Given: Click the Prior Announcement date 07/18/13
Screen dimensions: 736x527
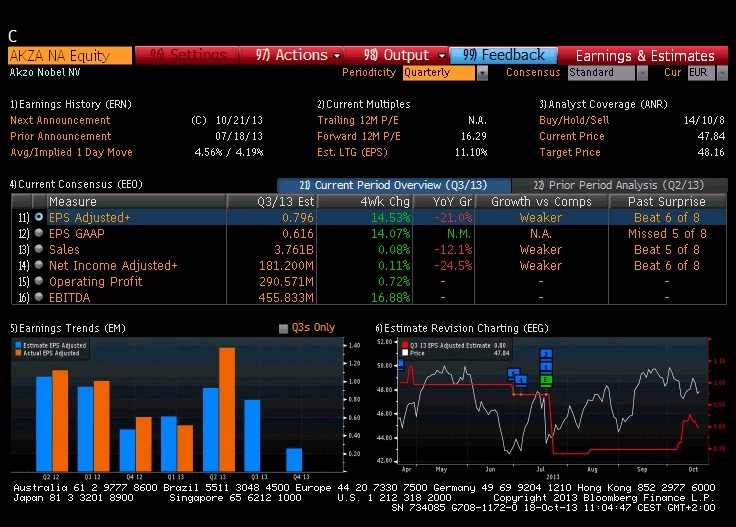Looking at the screenshot, I should pos(239,136).
